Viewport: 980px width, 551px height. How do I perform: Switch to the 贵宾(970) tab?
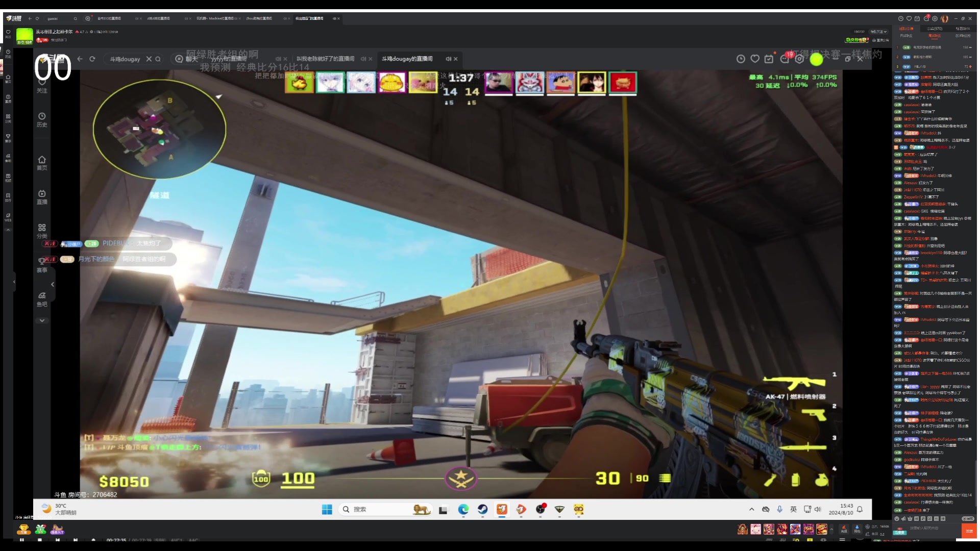(x=935, y=29)
